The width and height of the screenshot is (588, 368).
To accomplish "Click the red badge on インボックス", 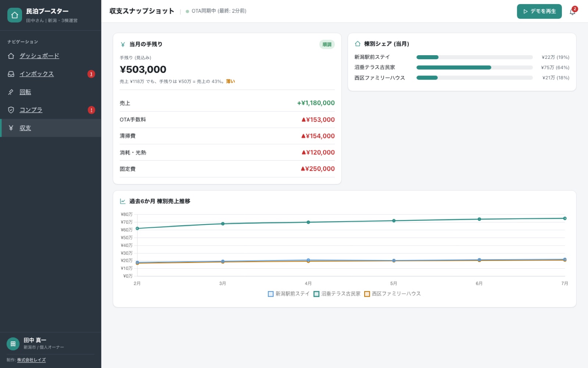I will 91,74.
